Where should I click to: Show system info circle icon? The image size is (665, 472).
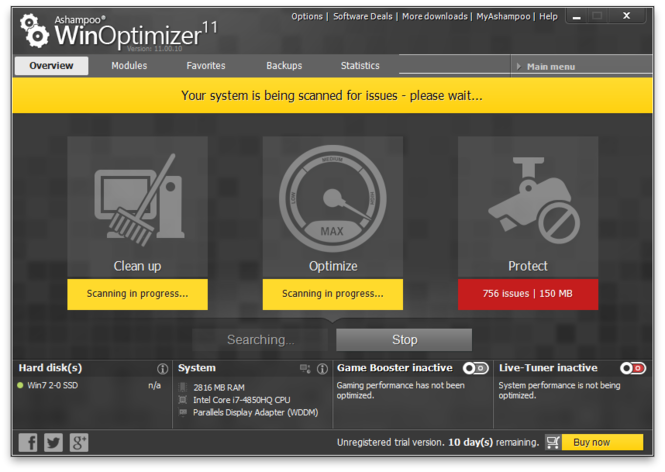322,369
